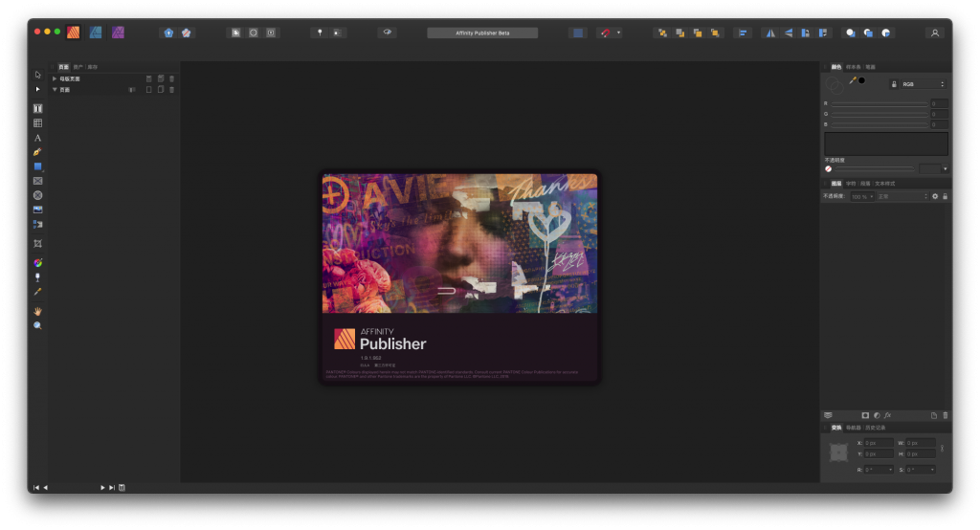This screenshot has width=980, height=530.
Task: Switch to the 字符 tab
Action: 851,184
